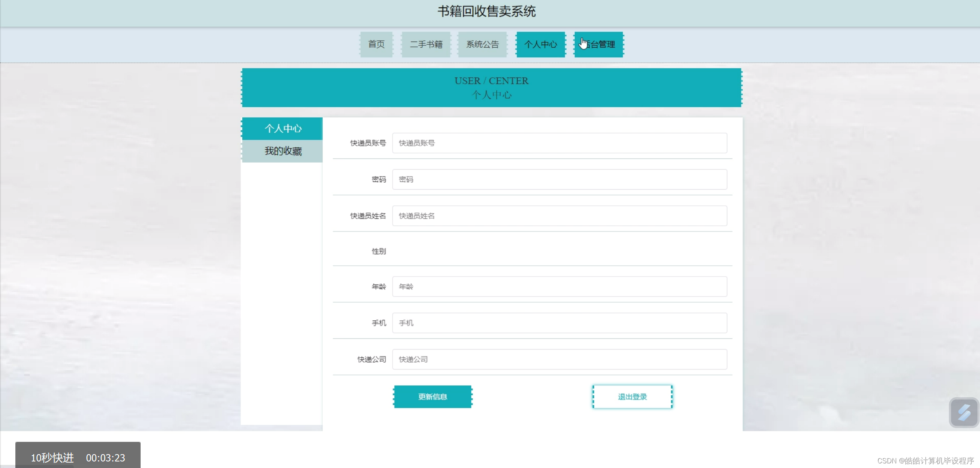Focus the 快递员账号 input field
The image size is (980, 468).
pos(559,143)
